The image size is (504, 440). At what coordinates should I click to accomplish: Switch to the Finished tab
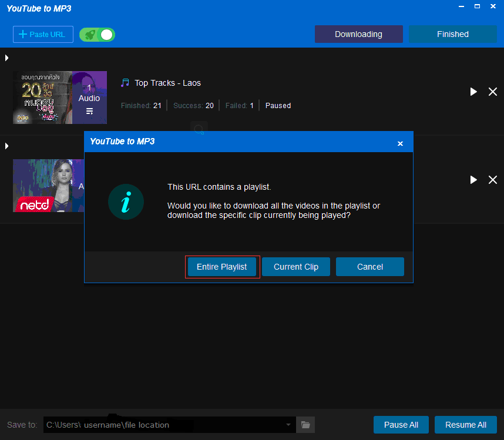pos(452,34)
